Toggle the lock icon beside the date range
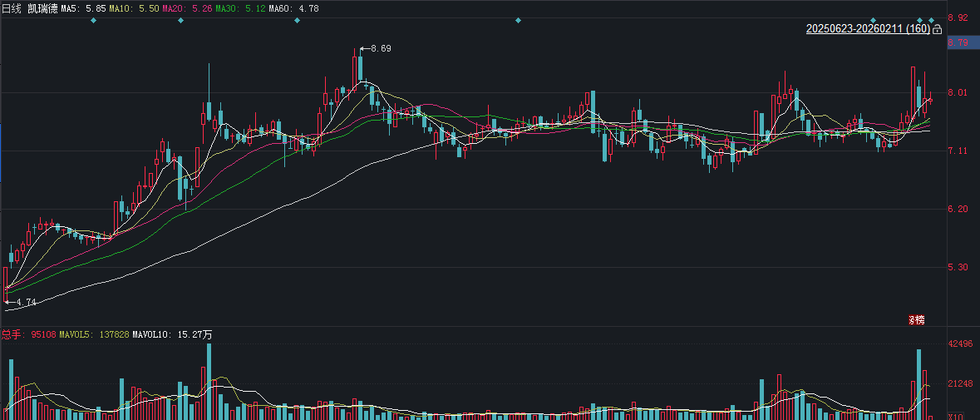The width and height of the screenshot is (980, 420). click(x=938, y=29)
